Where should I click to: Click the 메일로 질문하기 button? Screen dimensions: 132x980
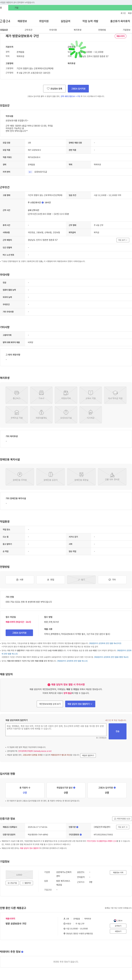click(88, 756)
